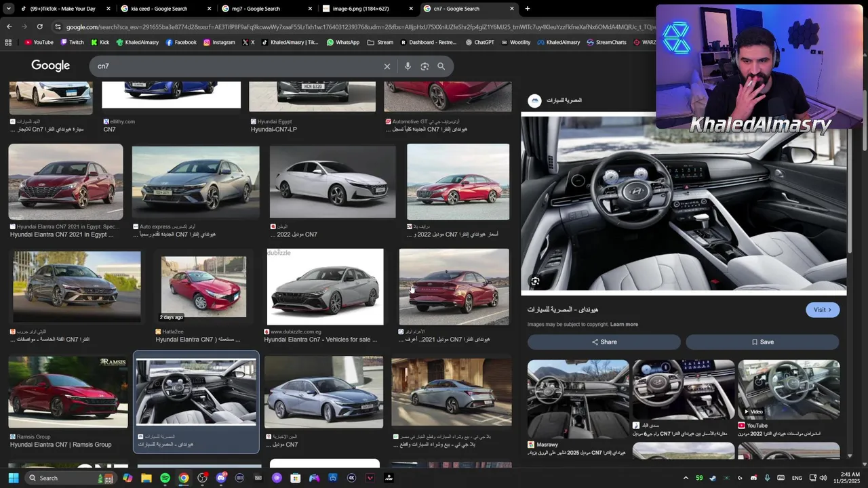Open the Ramsis Group red Elantra image
The image size is (868, 488).
click(x=68, y=392)
